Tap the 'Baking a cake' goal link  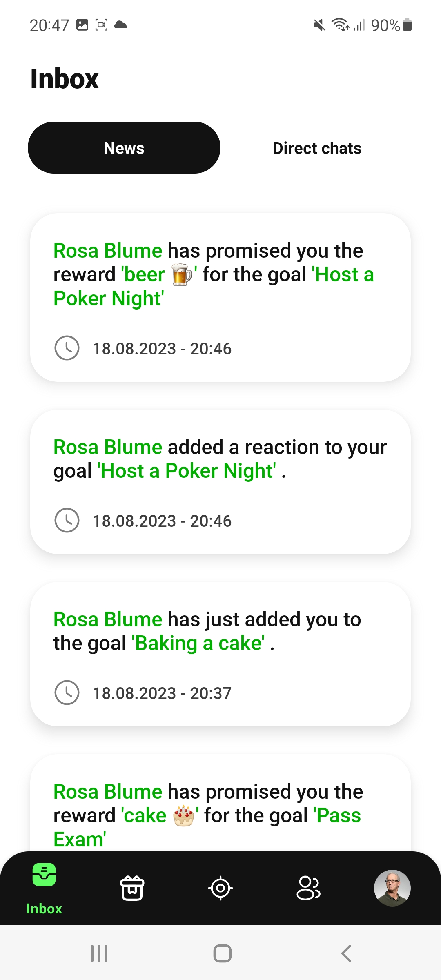pos(198,644)
